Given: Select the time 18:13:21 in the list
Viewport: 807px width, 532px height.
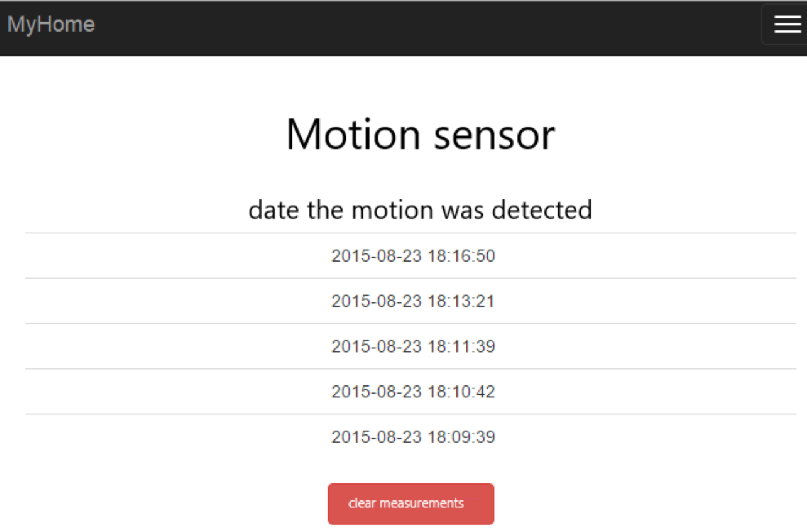Looking at the screenshot, I should [x=461, y=301].
